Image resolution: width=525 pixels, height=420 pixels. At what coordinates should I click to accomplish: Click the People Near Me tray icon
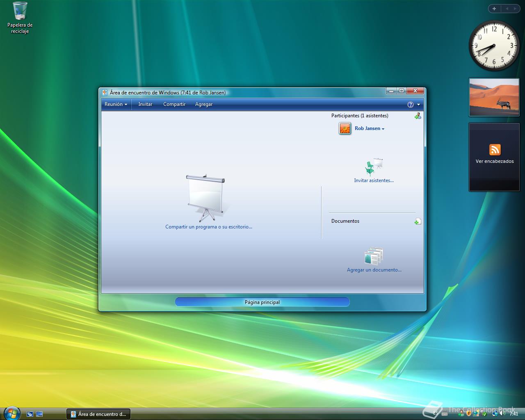tap(461, 413)
